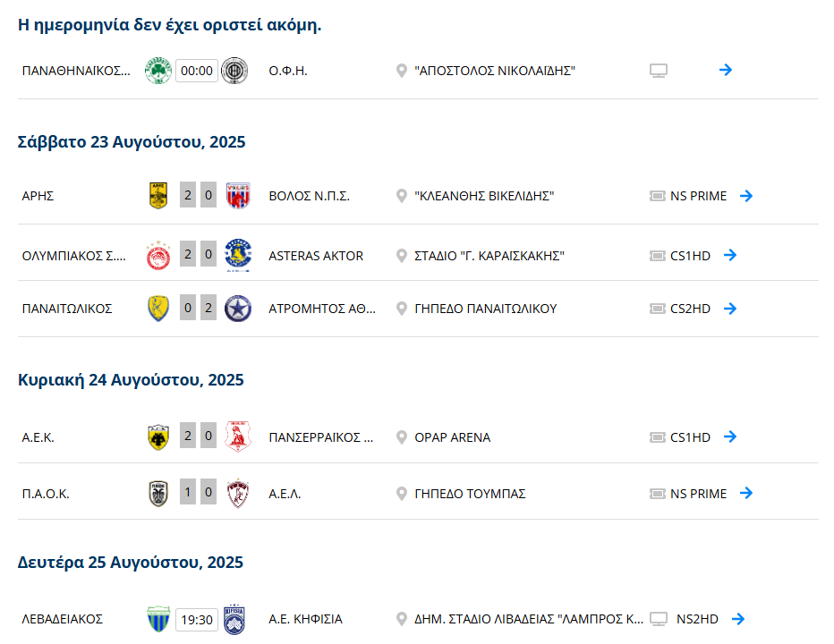
Task: Click the OPAP ARENA location pin
Action: coord(402,437)
